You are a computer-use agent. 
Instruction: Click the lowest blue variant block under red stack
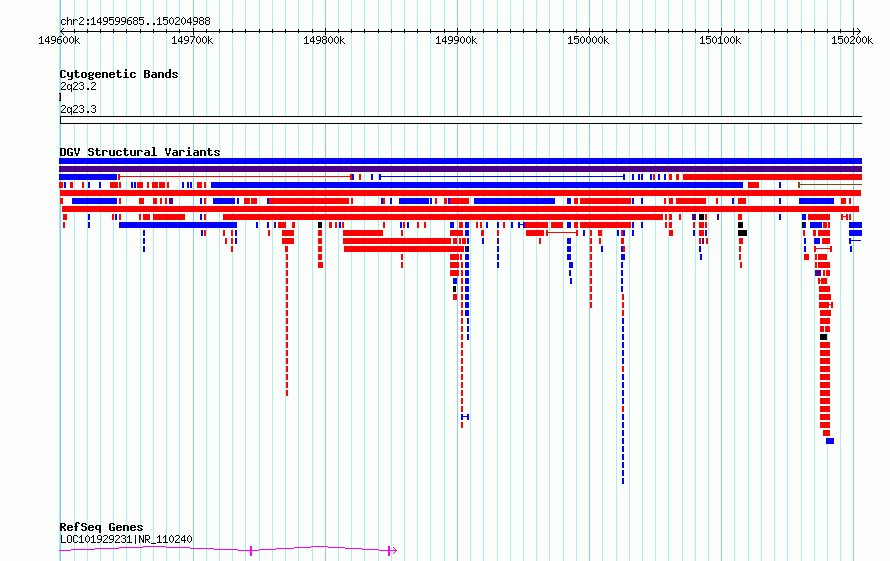click(830, 441)
